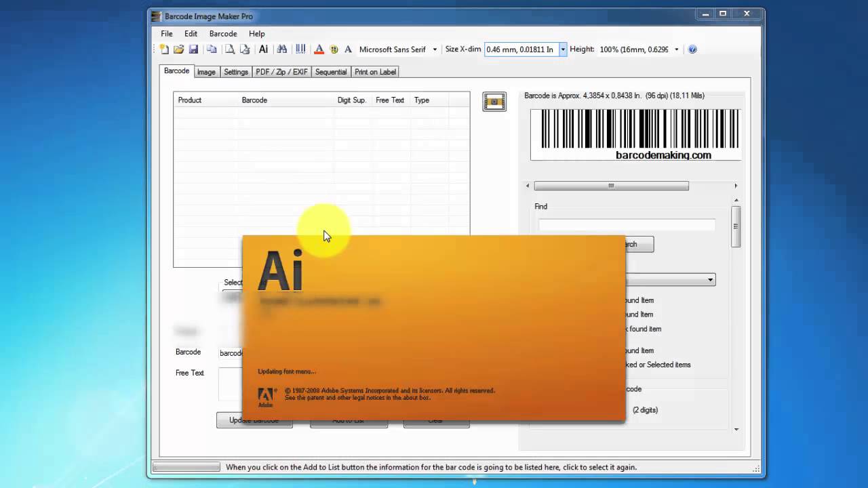This screenshot has height=488, width=868.
Task: Open the File menu
Action: (167, 33)
